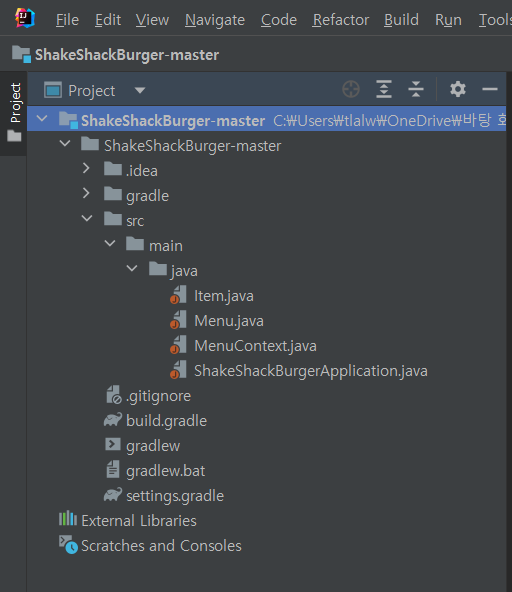Click the .gitignore file icon
The width and height of the screenshot is (512, 592).
pyautogui.click(x=113, y=395)
